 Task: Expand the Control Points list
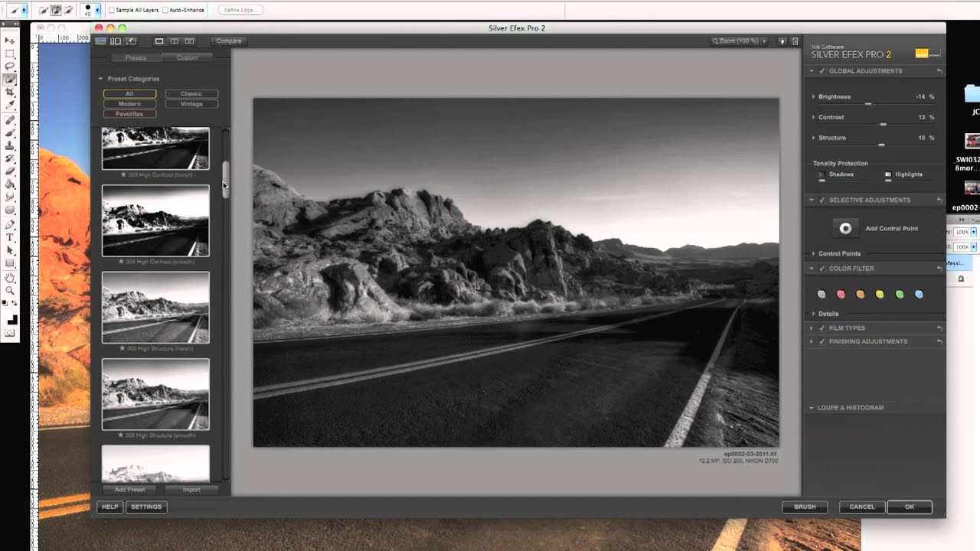(813, 254)
